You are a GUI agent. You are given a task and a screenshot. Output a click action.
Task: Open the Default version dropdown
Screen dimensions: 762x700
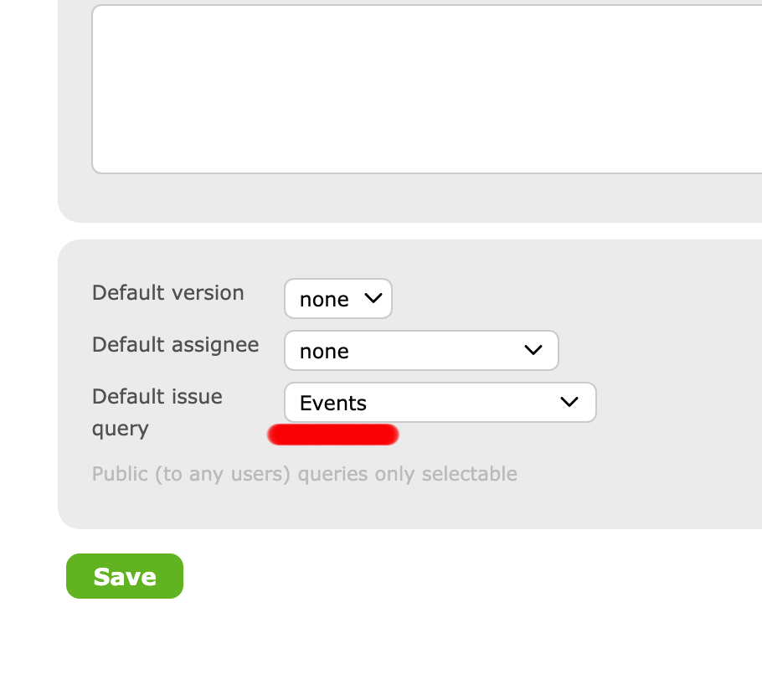tap(338, 298)
